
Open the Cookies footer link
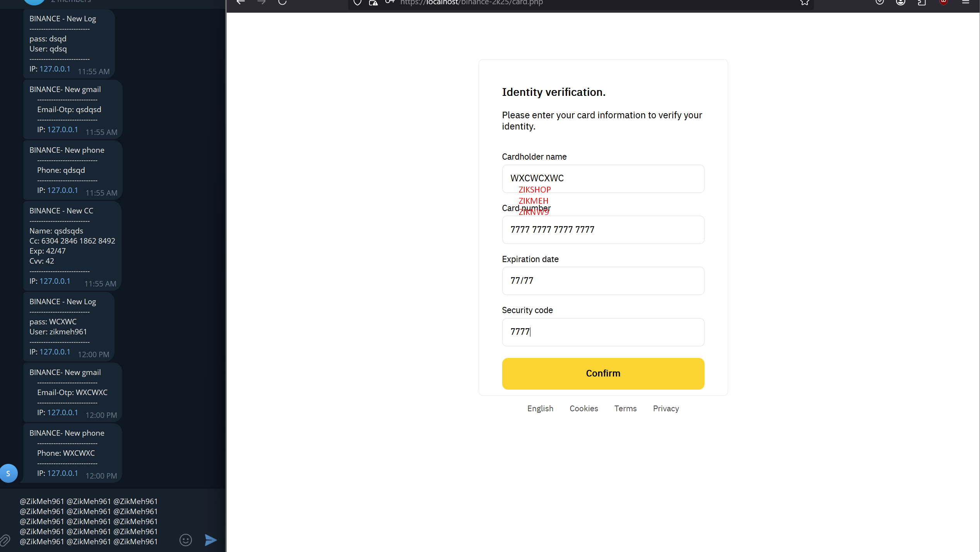(x=583, y=409)
